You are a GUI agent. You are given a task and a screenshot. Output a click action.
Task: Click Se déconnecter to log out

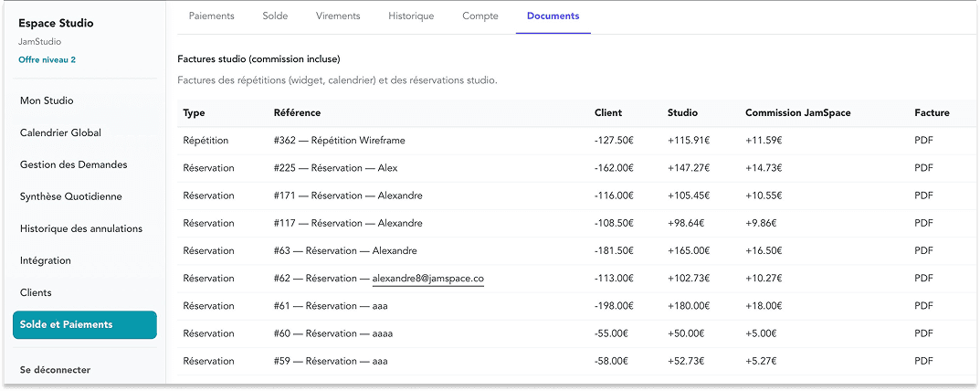(x=55, y=370)
